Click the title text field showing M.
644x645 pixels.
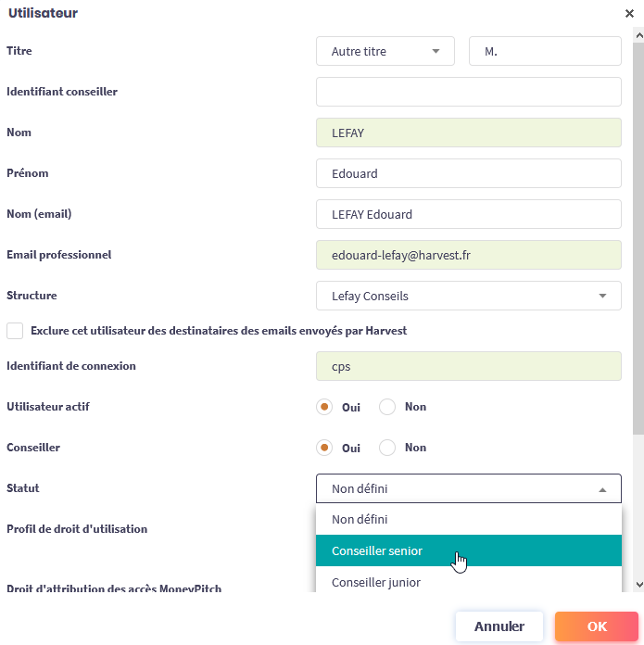click(545, 52)
